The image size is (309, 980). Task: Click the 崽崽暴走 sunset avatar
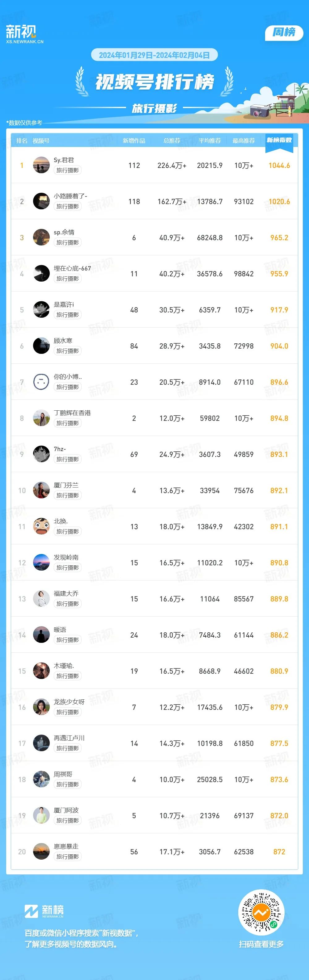coord(41,852)
